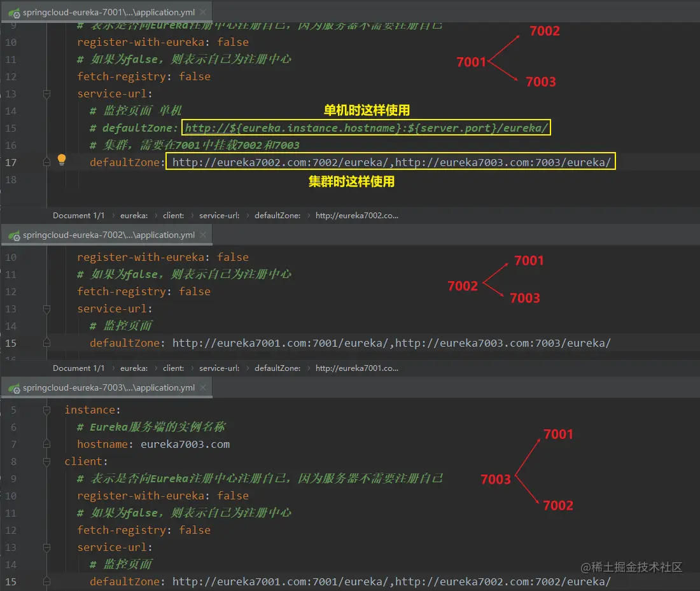Viewport: 700px width, 591px height.
Task: Click 'fetch-registry: false' in 7001 editor
Action: tap(143, 77)
